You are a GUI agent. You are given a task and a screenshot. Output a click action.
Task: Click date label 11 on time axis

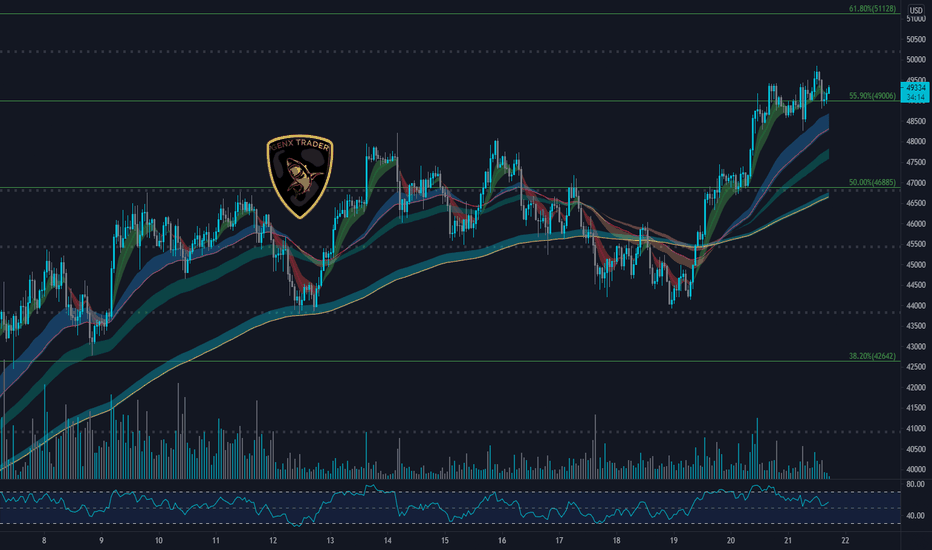pos(216,541)
